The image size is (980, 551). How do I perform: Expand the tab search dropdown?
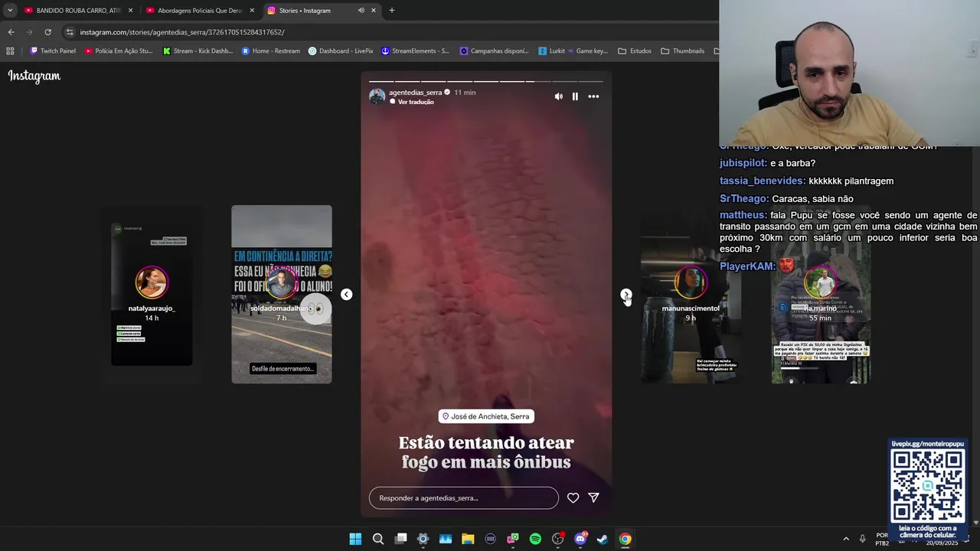[9, 11]
